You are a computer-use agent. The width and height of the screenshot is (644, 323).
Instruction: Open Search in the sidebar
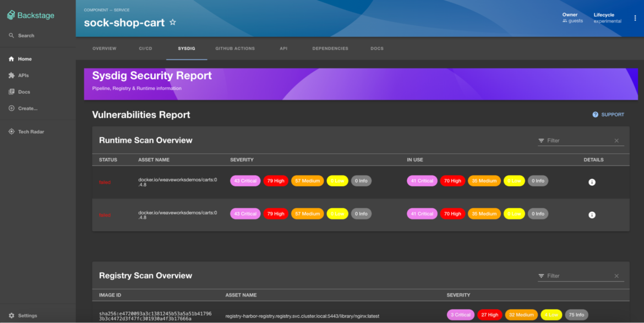(21, 36)
